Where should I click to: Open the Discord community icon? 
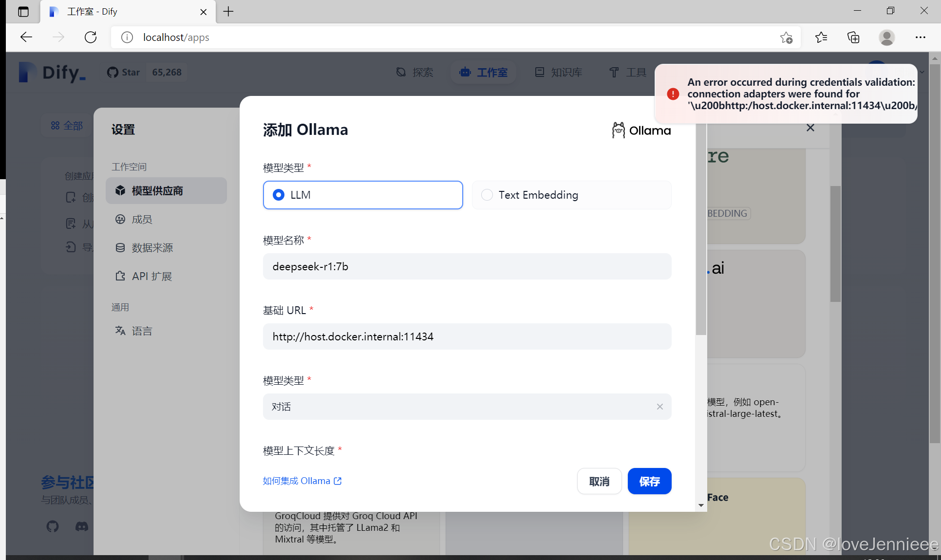(82, 526)
